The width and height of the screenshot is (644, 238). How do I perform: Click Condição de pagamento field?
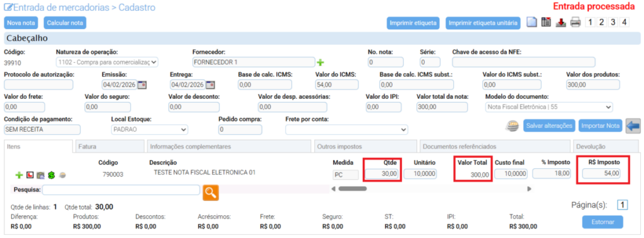pos(42,130)
